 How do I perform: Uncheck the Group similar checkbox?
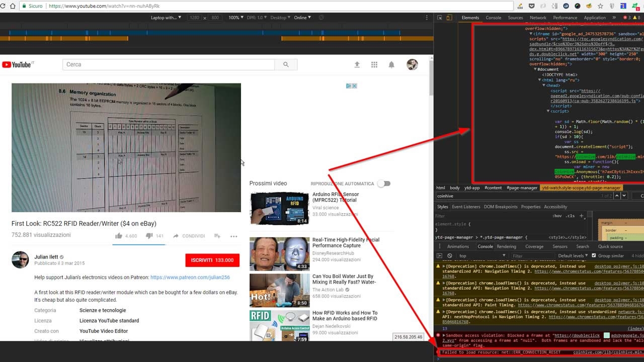(x=594, y=256)
